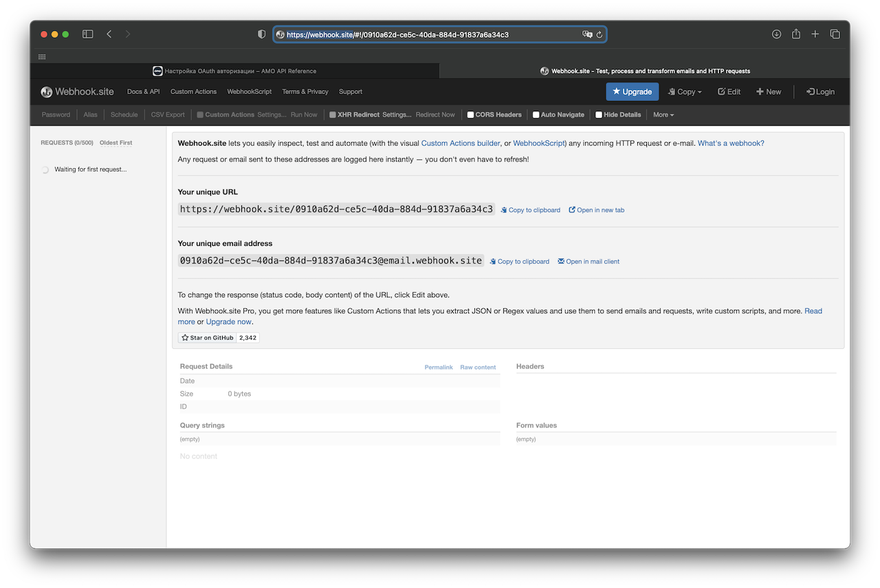
Task: Click the Safari sidebar toggle icon
Action: click(88, 34)
